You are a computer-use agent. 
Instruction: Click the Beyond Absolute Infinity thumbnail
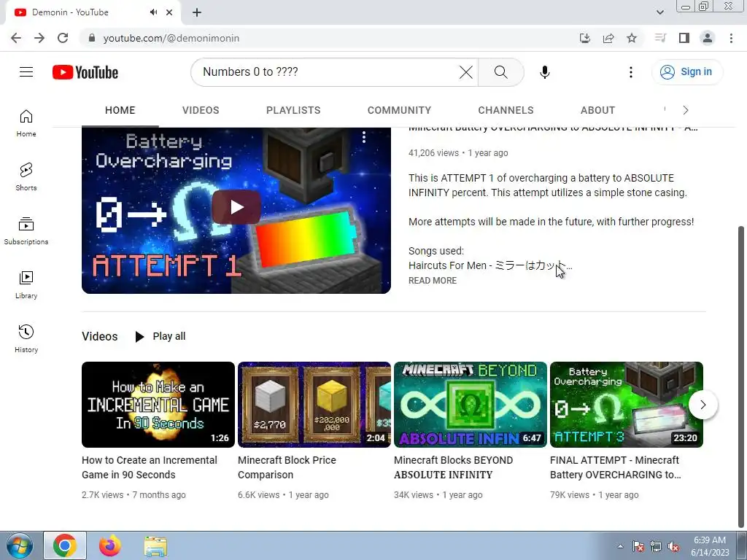coord(471,405)
